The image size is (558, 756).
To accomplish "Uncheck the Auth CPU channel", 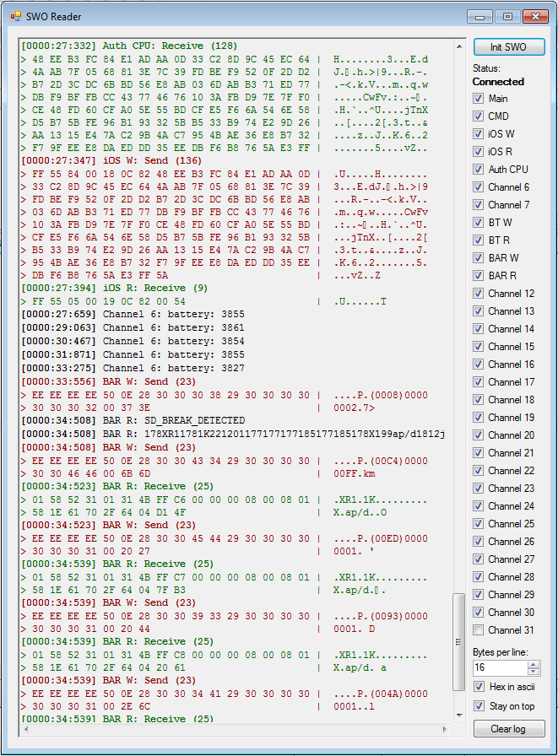I will 478,170.
